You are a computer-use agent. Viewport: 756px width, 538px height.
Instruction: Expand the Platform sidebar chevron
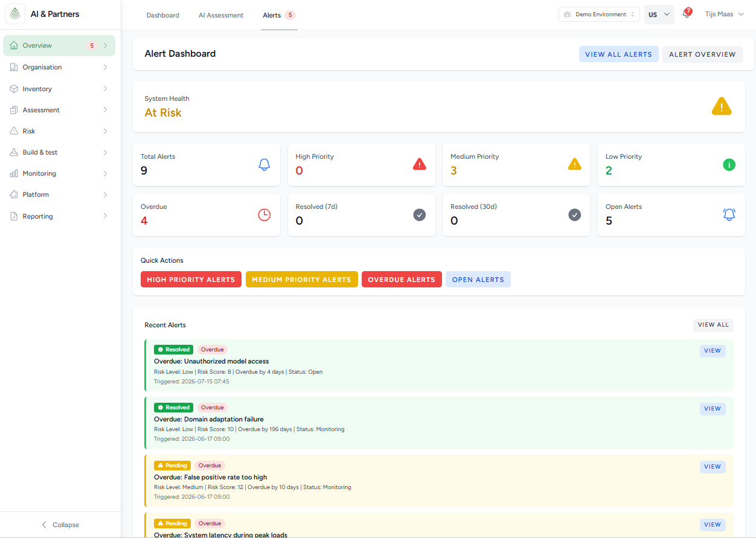(x=105, y=194)
